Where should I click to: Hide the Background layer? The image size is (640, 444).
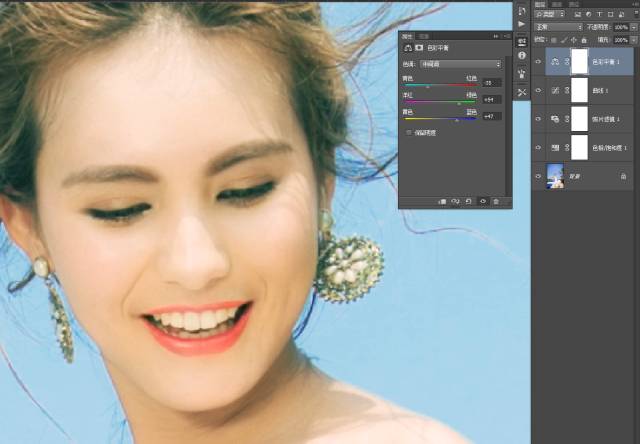538,176
